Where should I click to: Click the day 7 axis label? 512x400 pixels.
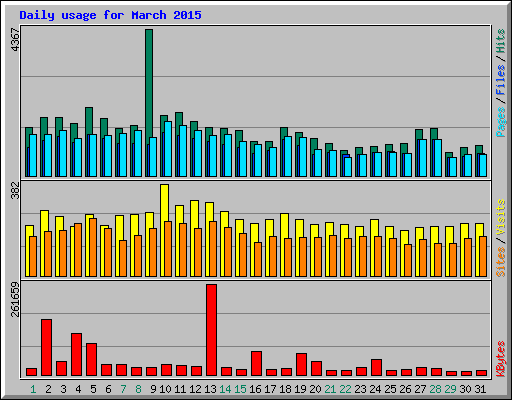pos(123,389)
